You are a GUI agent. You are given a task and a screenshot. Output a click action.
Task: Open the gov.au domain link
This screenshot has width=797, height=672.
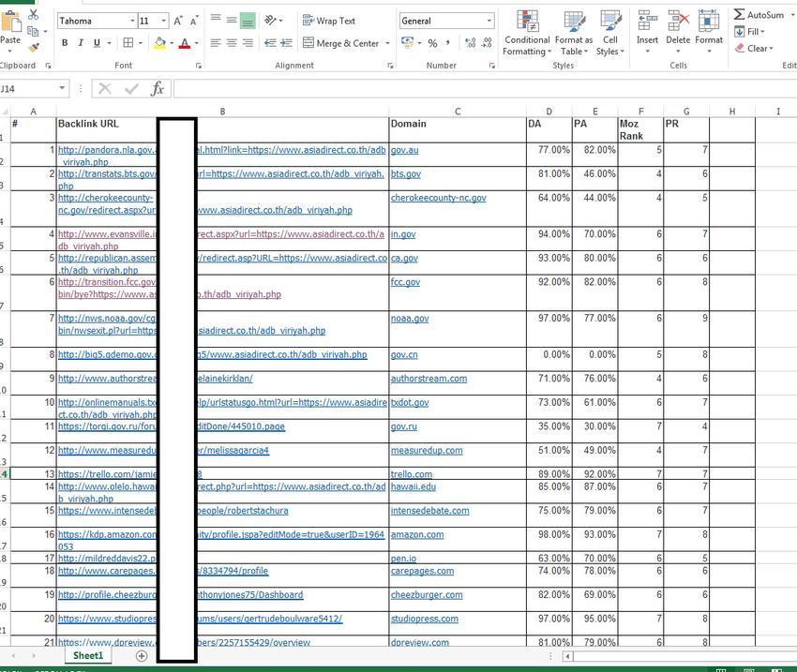click(x=405, y=150)
